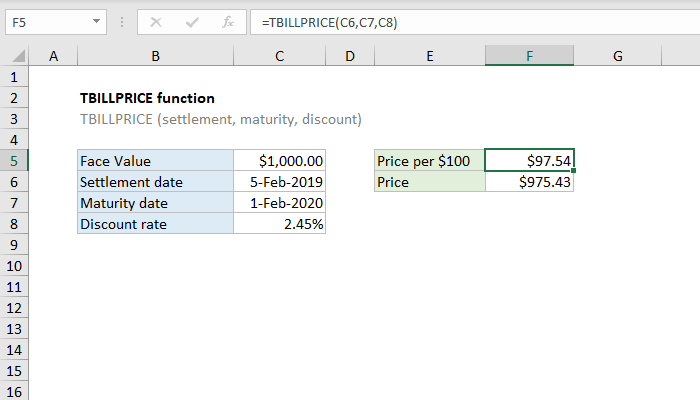
Task: Select row 9 header
Action: pyautogui.click(x=14, y=245)
